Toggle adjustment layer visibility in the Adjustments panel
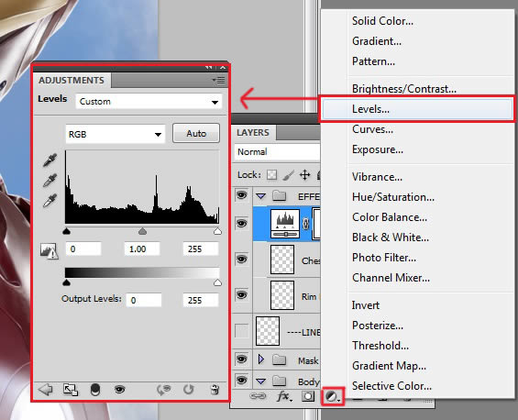Image resolution: width=518 pixels, height=420 pixels. (x=119, y=390)
